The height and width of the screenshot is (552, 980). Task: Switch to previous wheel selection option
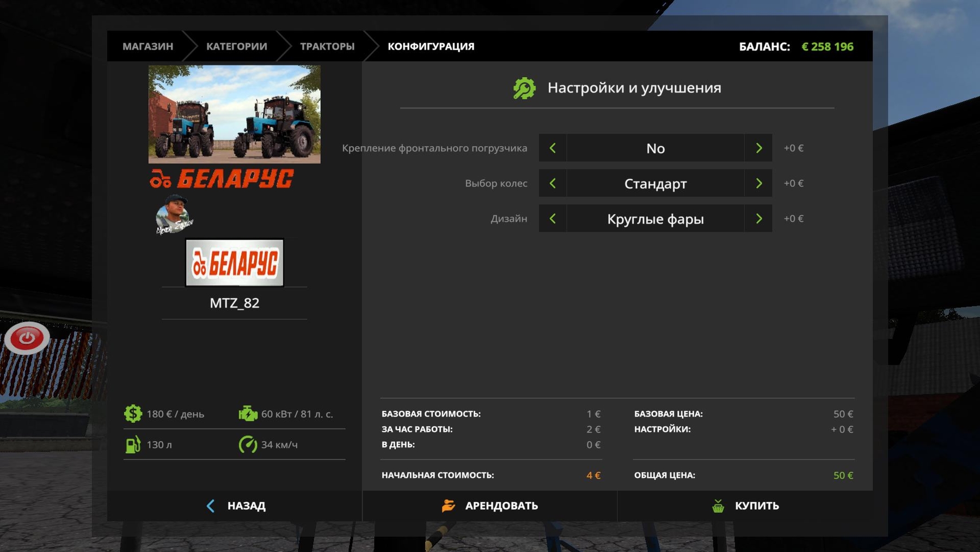(x=553, y=184)
